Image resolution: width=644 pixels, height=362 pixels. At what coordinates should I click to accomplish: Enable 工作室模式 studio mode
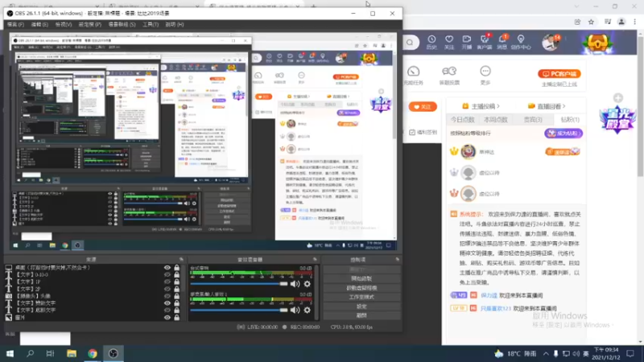[361, 297]
